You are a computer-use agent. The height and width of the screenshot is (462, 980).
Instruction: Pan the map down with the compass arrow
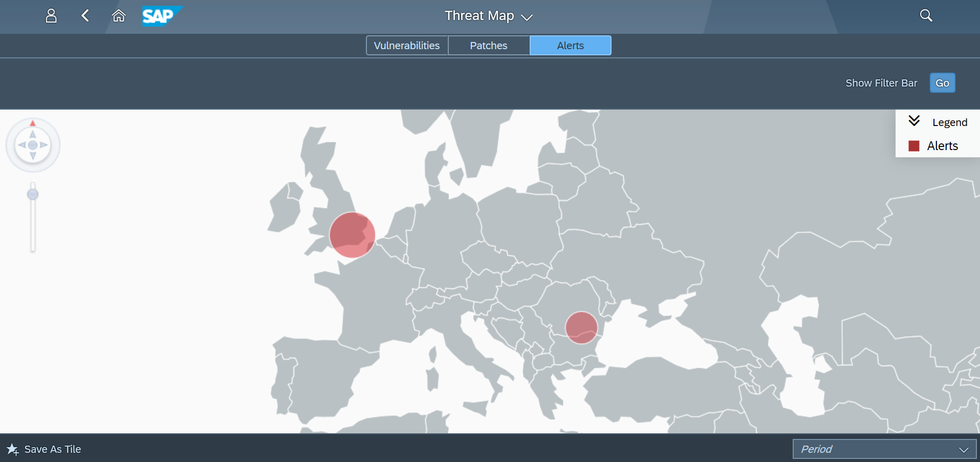click(x=33, y=156)
